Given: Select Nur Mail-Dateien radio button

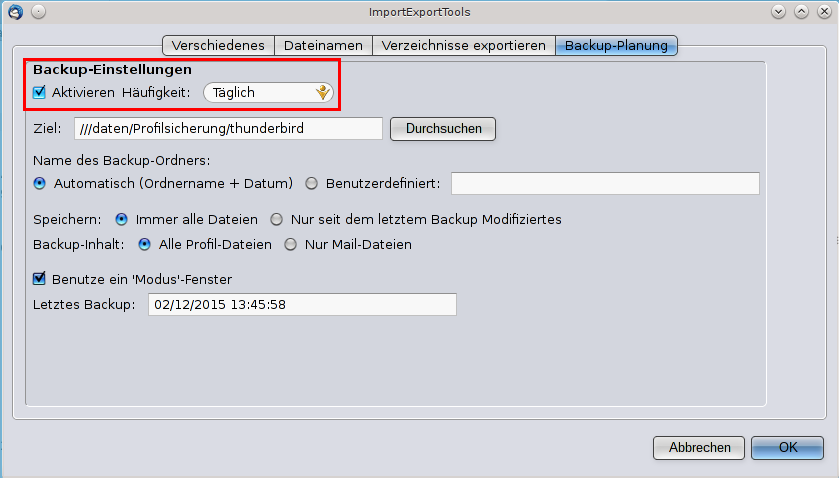Looking at the screenshot, I should point(291,245).
